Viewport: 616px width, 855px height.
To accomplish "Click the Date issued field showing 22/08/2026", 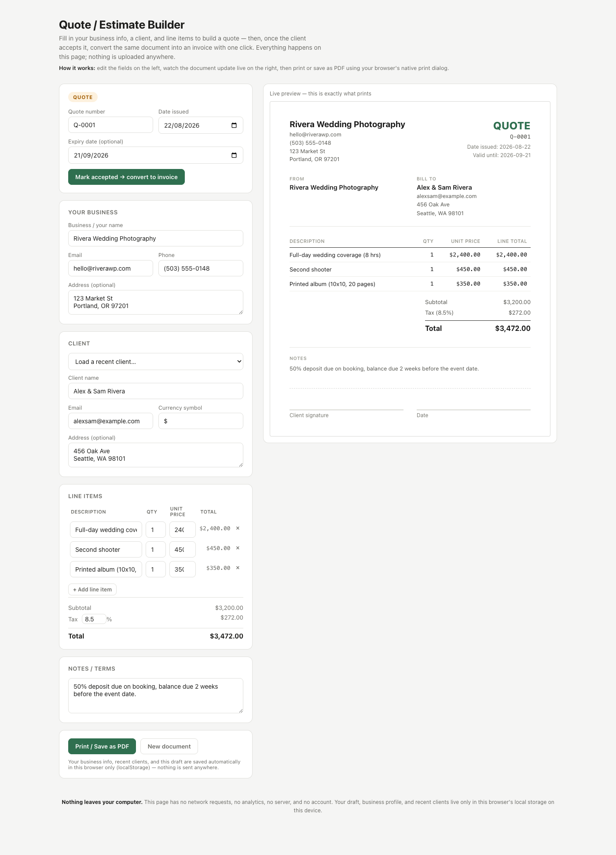I will click(201, 125).
